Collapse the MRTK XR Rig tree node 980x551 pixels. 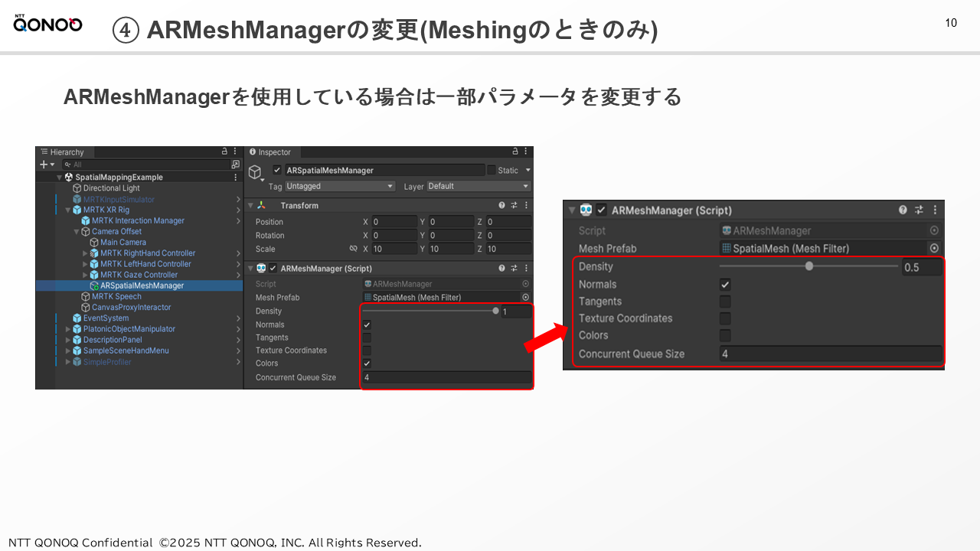tap(68, 210)
